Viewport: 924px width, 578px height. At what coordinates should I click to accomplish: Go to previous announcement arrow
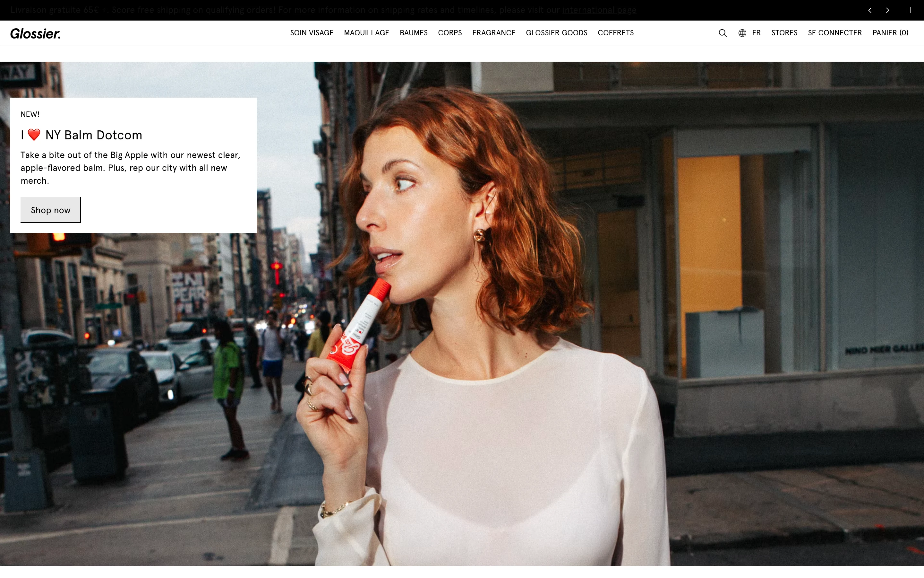pyautogui.click(x=870, y=10)
